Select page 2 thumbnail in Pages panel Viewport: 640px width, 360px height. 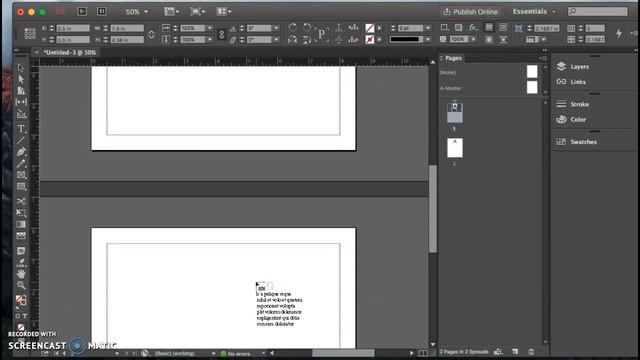[455, 148]
